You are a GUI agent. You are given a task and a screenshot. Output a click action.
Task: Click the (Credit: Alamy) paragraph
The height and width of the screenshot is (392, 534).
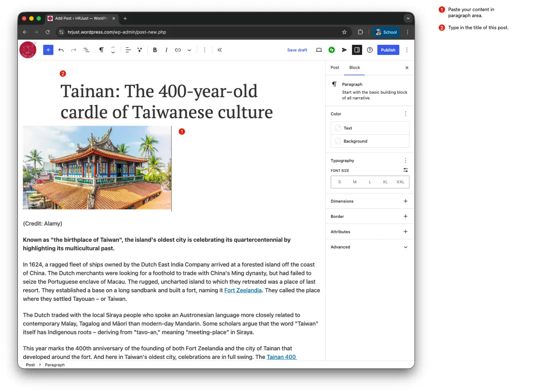click(42, 224)
